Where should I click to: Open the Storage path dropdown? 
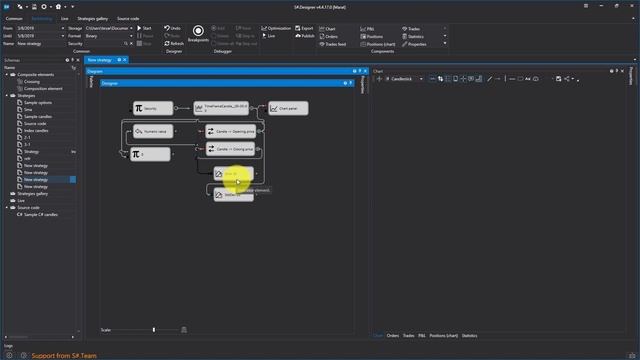click(131, 28)
